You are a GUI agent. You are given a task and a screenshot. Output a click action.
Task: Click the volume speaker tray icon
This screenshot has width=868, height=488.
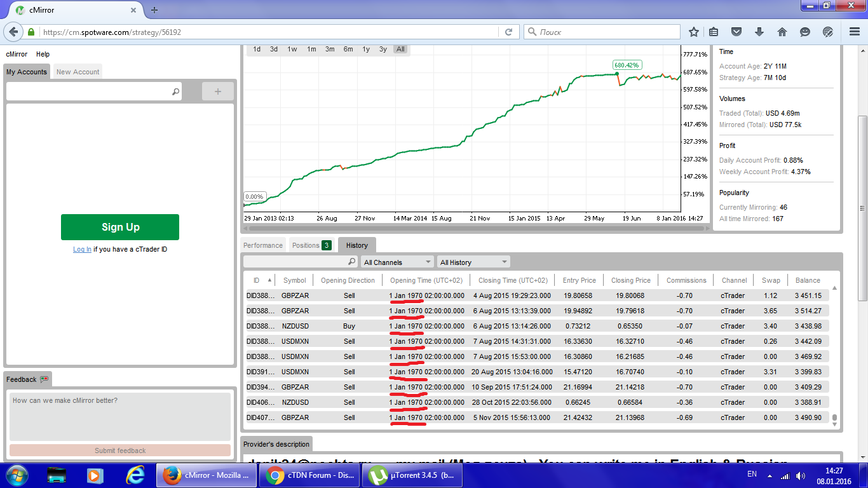(x=799, y=475)
